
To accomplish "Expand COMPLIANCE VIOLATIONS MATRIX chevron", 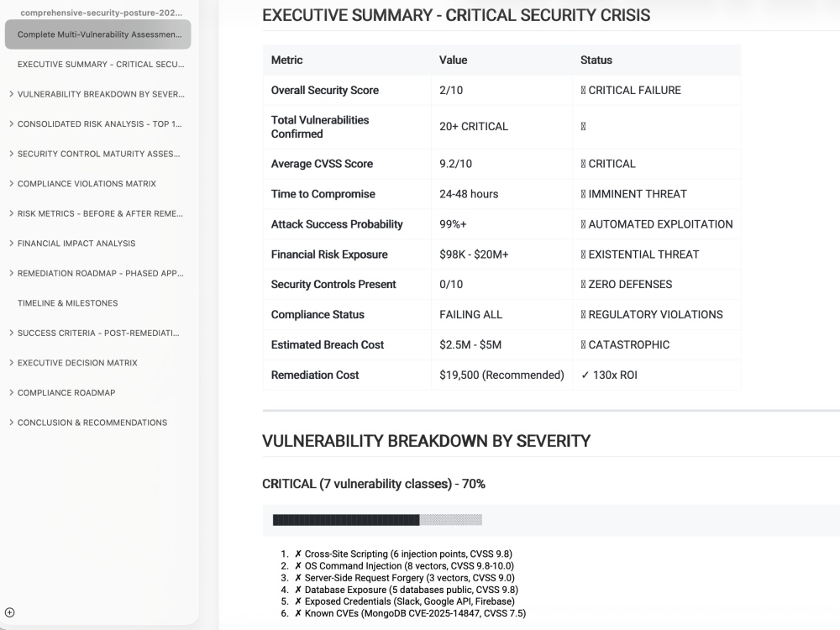I will point(11,183).
